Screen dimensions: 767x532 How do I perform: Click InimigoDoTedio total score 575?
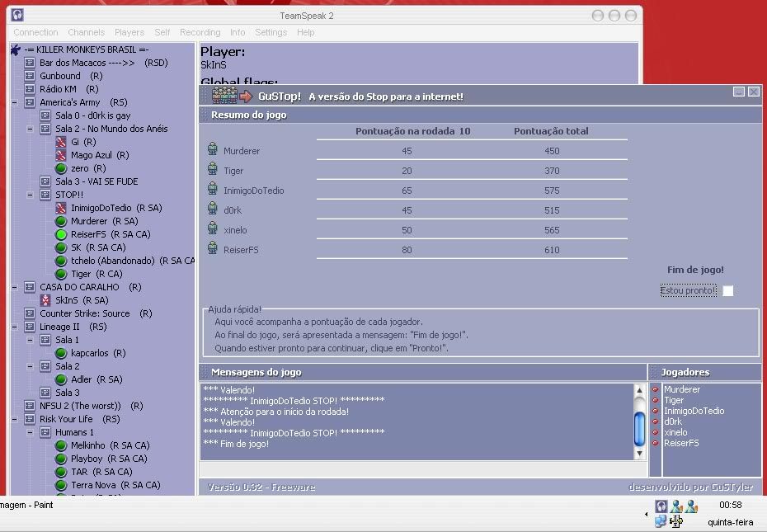tap(552, 191)
